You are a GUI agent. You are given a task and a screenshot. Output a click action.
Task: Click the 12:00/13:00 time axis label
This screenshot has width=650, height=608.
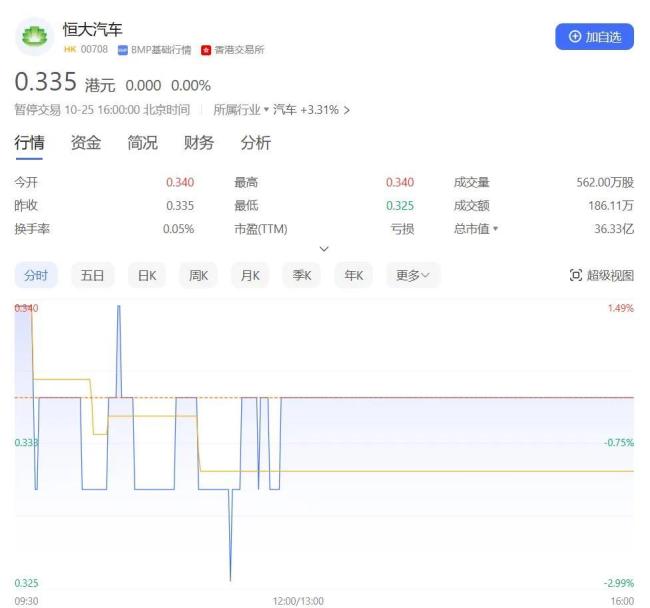pos(298,601)
